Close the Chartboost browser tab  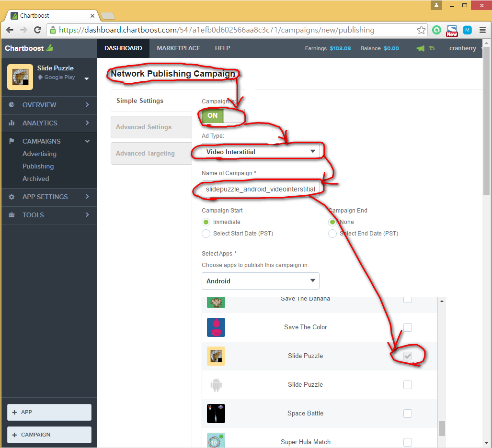92,16
